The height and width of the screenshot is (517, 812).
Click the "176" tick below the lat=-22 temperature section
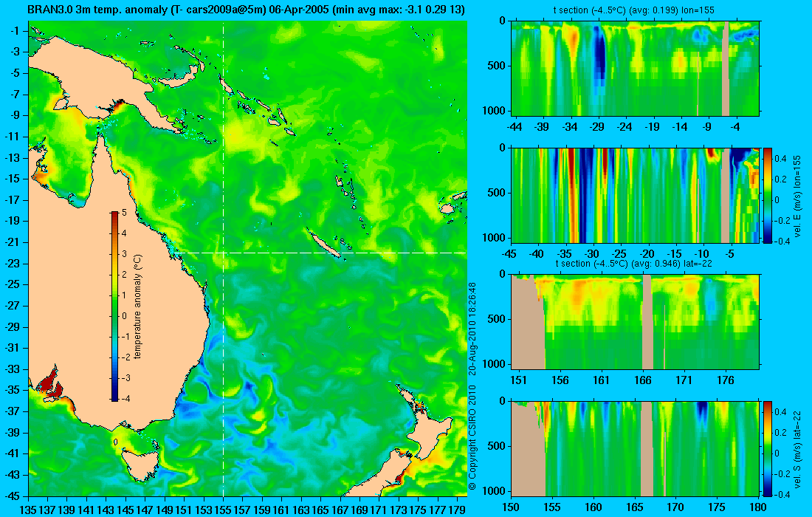click(x=725, y=380)
